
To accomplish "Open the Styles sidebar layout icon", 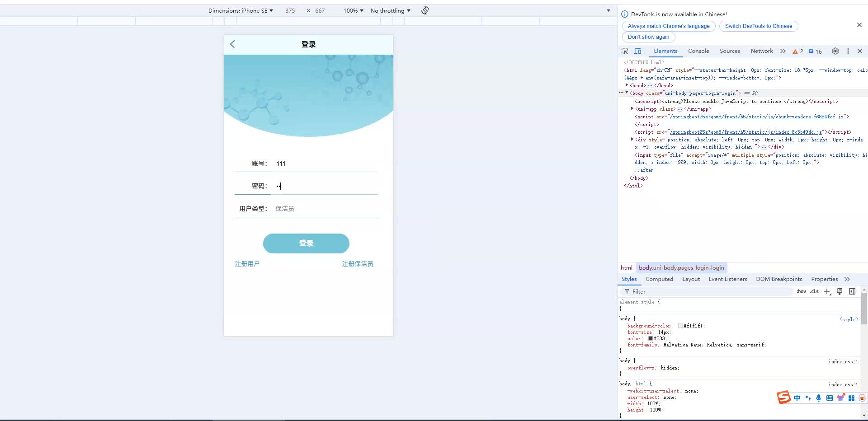I will 852,291.
